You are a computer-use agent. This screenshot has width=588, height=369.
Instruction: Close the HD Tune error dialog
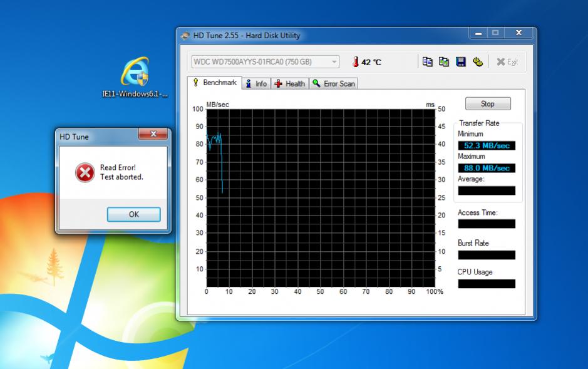(x=153, y=135)
